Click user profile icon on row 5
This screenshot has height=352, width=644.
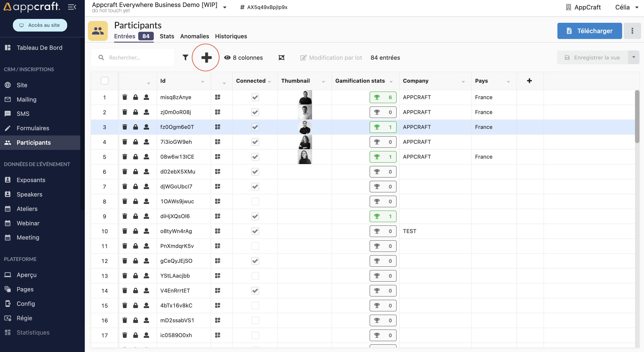coord(147,157)
